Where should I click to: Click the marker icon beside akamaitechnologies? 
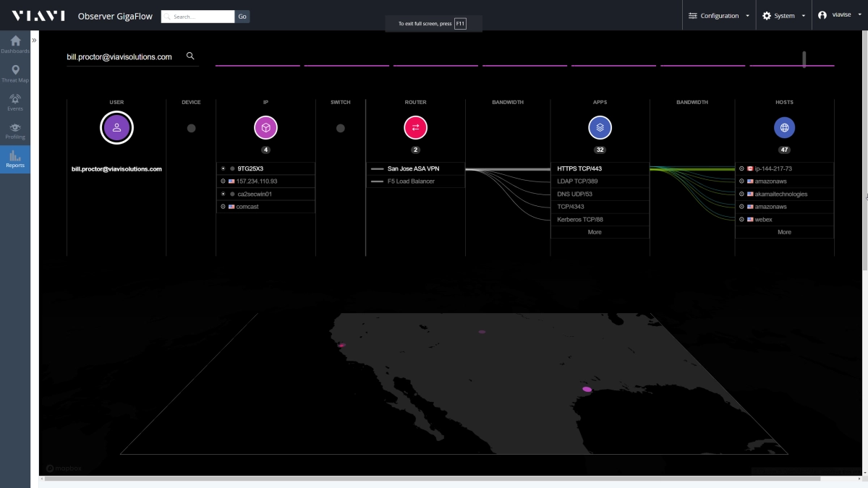coord(741,194)
